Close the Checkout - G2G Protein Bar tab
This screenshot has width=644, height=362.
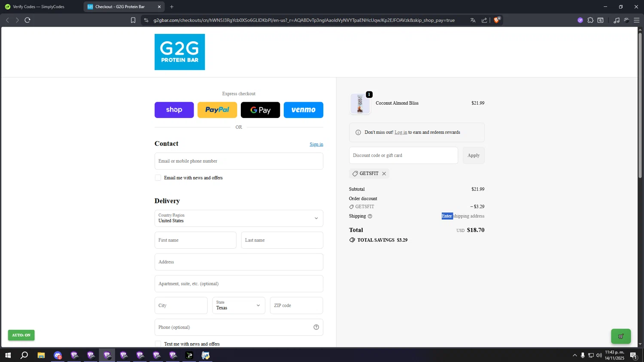tap(159, 7)
